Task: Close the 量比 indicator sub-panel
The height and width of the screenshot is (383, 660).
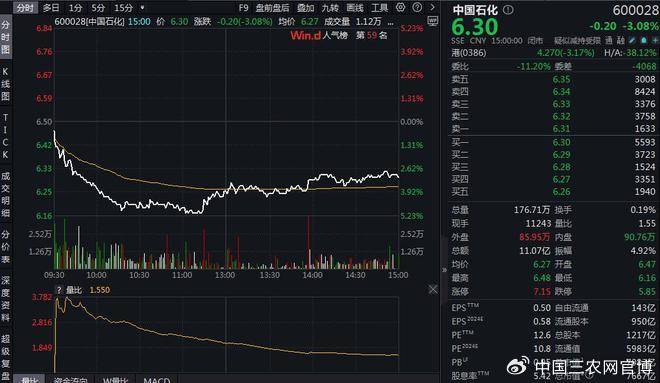Action: [433, 289]
